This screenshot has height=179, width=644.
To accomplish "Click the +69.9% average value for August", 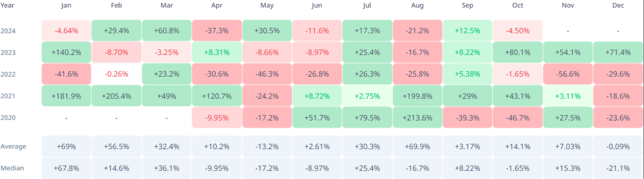I will (417, 146).
